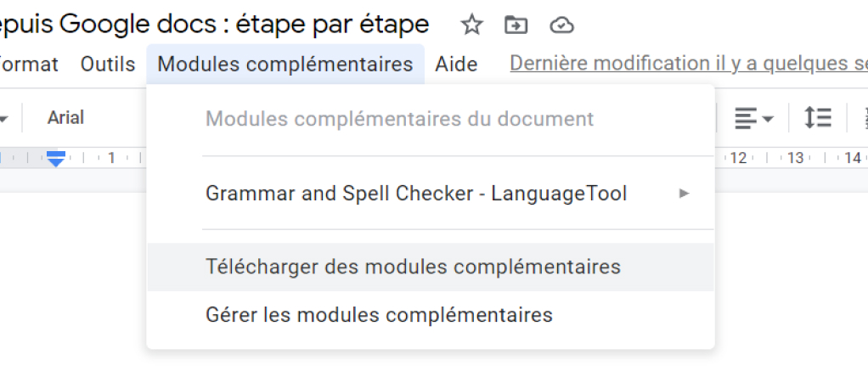View the Dernière modification history link
This screenshot has width=868, height=377.
coord(689,64)
